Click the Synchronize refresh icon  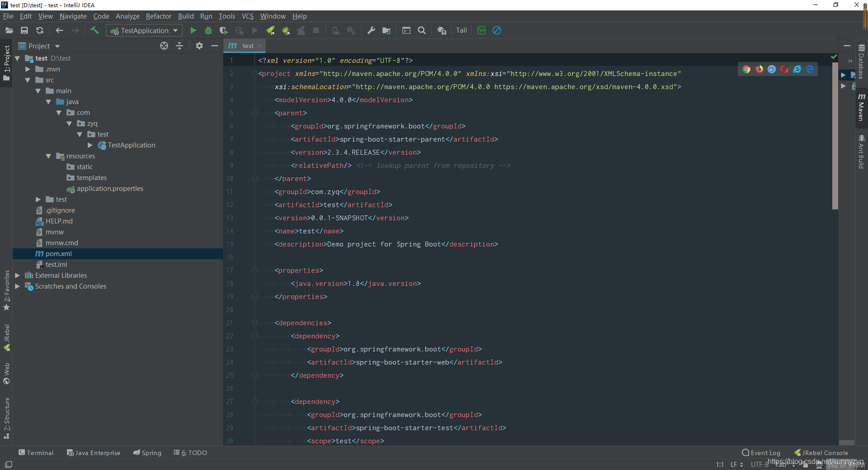(40, 30)
